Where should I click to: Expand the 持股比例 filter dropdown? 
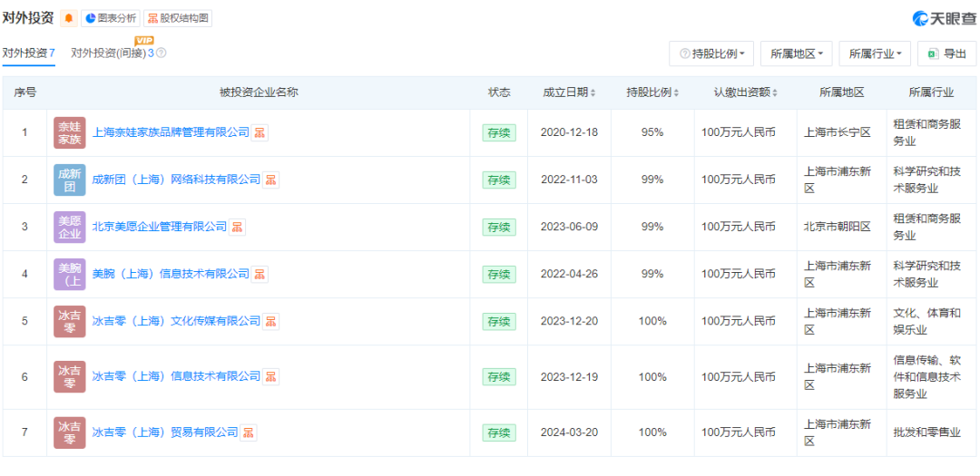pos(712,53)
